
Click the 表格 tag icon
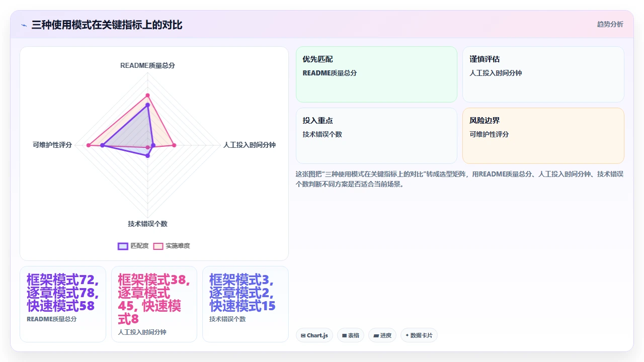click(x=344, y=335)
